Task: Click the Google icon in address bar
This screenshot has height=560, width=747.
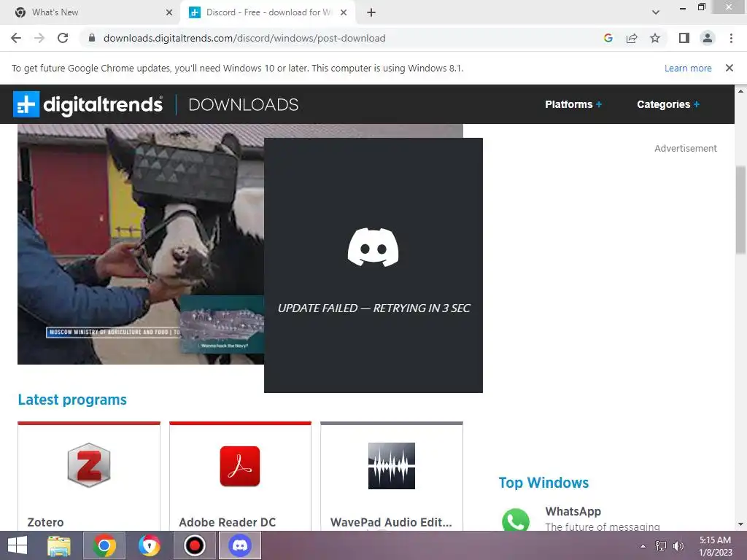Action: pyautogui.click(x=608, y=38)
